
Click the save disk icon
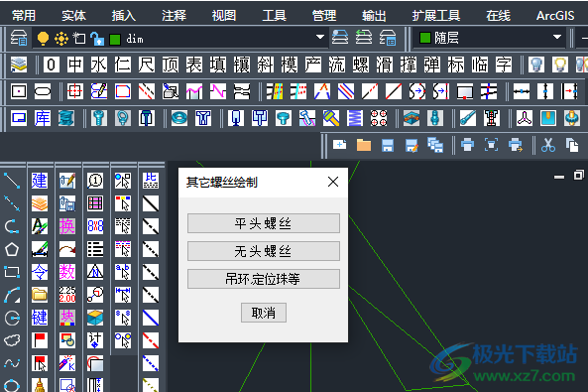[388, 145]
